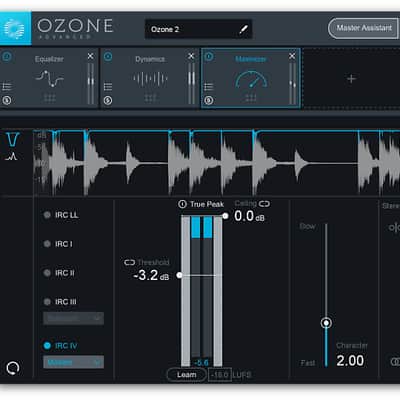Click the circular icon at bottom-left
The image size is (400, 400).
[13, 368]
